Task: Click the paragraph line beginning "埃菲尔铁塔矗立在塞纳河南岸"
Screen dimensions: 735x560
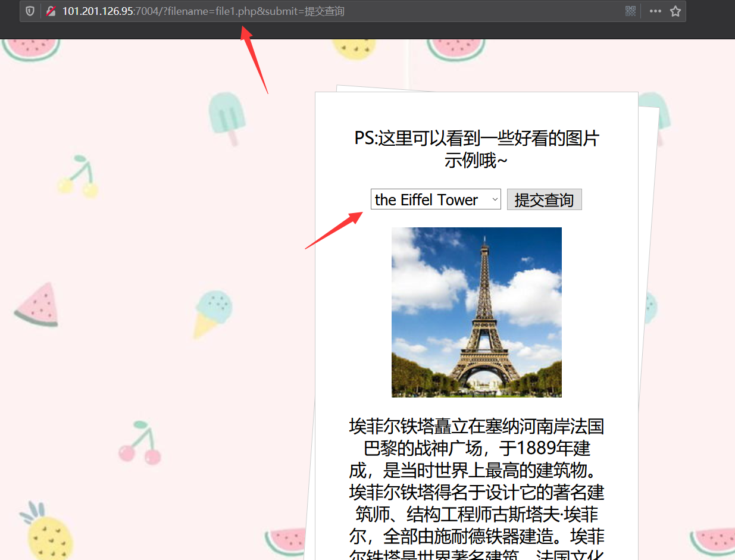Action: point(477,427)
